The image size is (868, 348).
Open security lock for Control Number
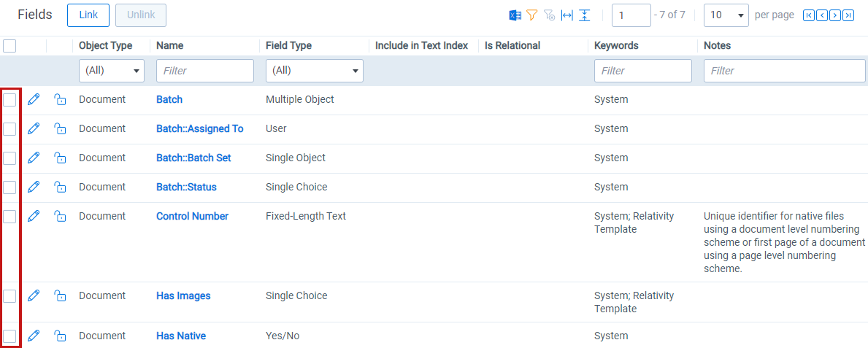(60, 217)
